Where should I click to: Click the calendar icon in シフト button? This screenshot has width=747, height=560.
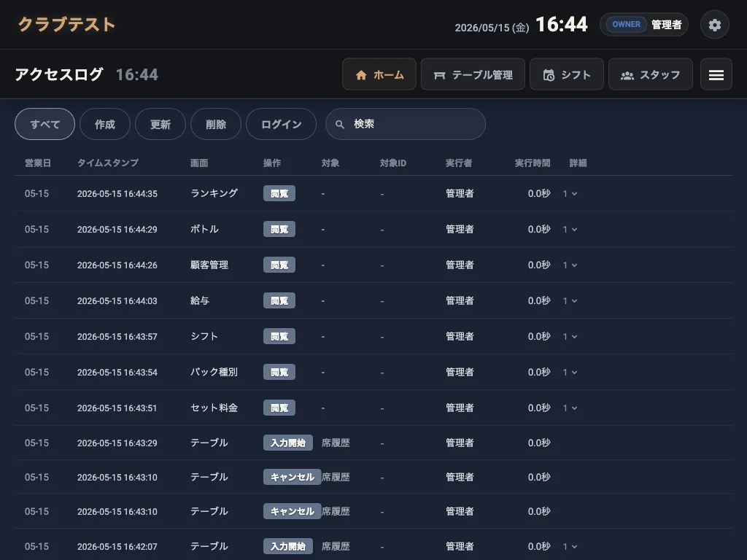point(549,75)
